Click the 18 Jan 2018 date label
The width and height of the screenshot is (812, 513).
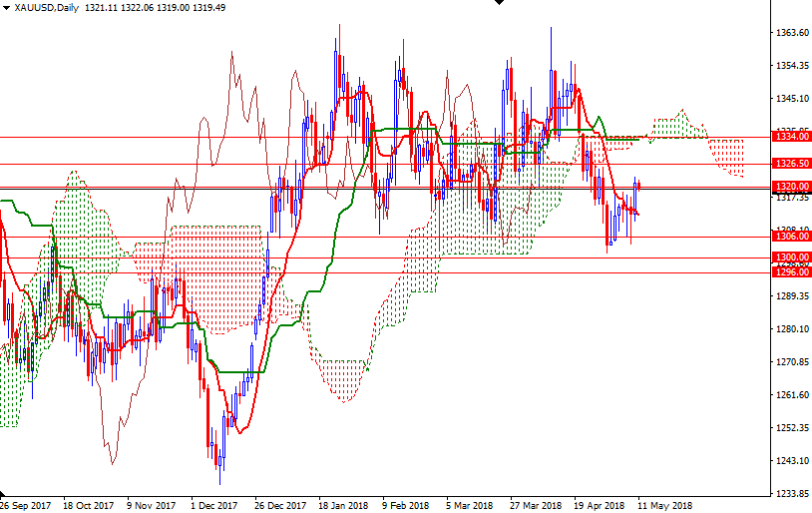(x=342, y=505)
